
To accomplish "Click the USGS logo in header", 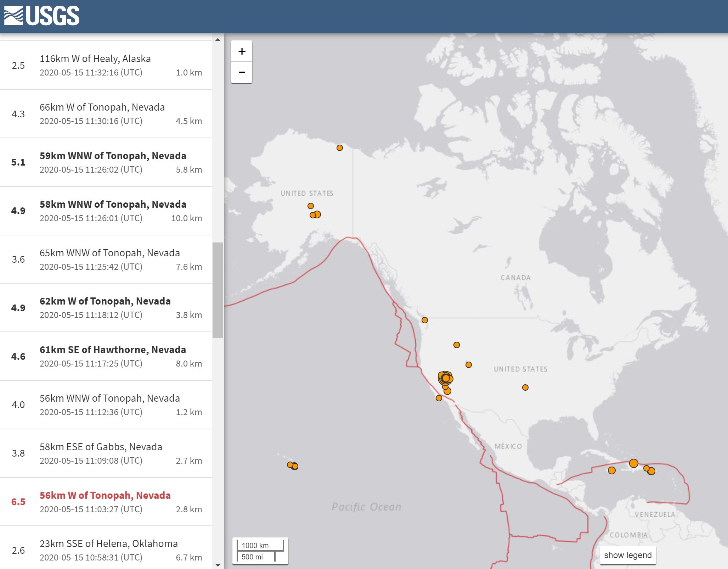I will (42, 16).
